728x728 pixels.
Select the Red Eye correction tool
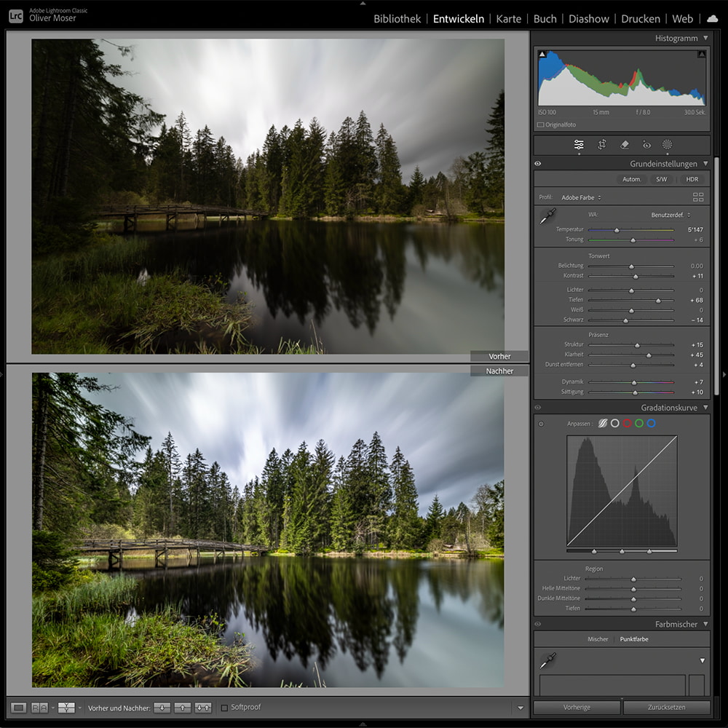coord(646,145)
